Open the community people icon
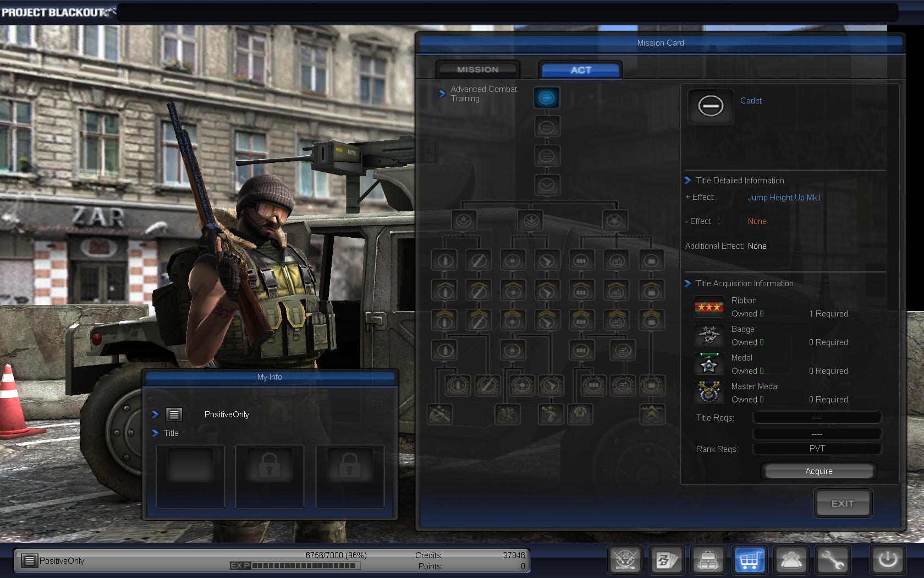Screen dimensions: 924x578 pyautogui.click(x=791, y=560)
